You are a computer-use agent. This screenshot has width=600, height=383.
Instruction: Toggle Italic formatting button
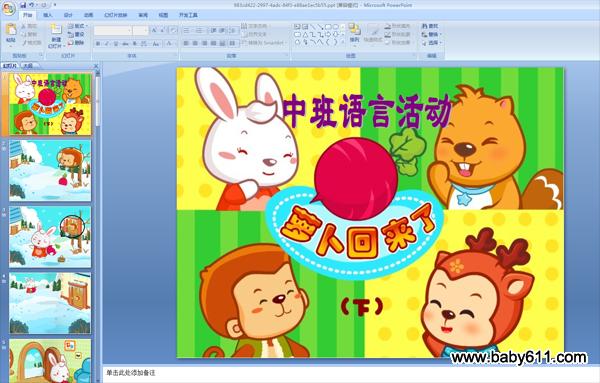107,44
